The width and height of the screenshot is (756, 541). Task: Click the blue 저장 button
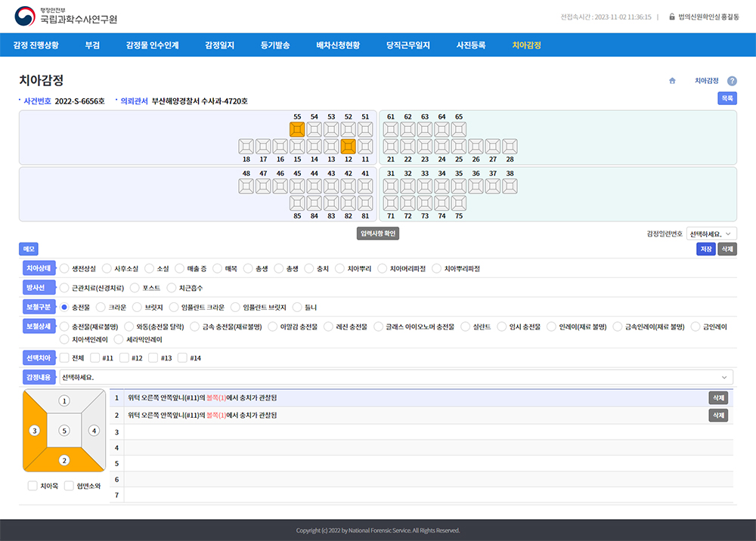[x=705, y=249]
